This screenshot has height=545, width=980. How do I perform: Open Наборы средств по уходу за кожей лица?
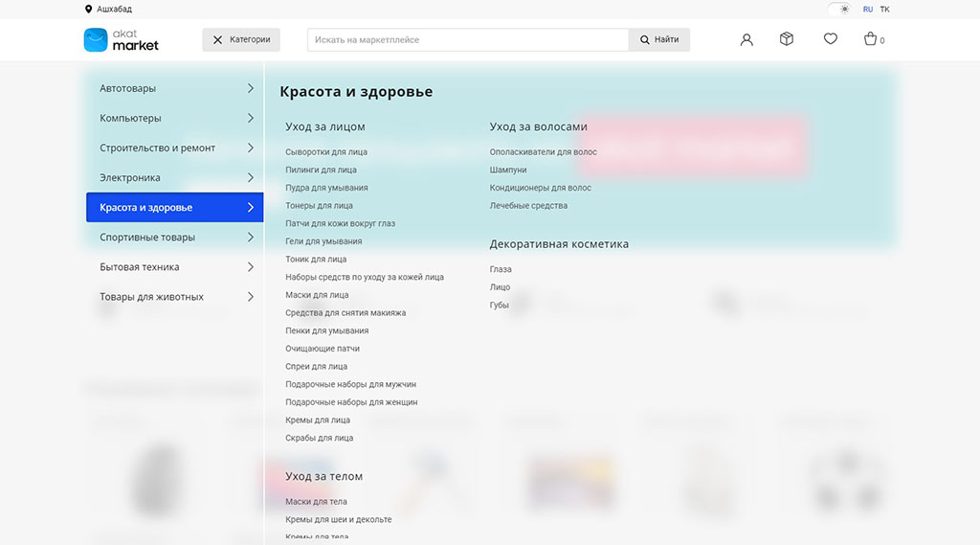pyautogui.click(x=365, y=277)
